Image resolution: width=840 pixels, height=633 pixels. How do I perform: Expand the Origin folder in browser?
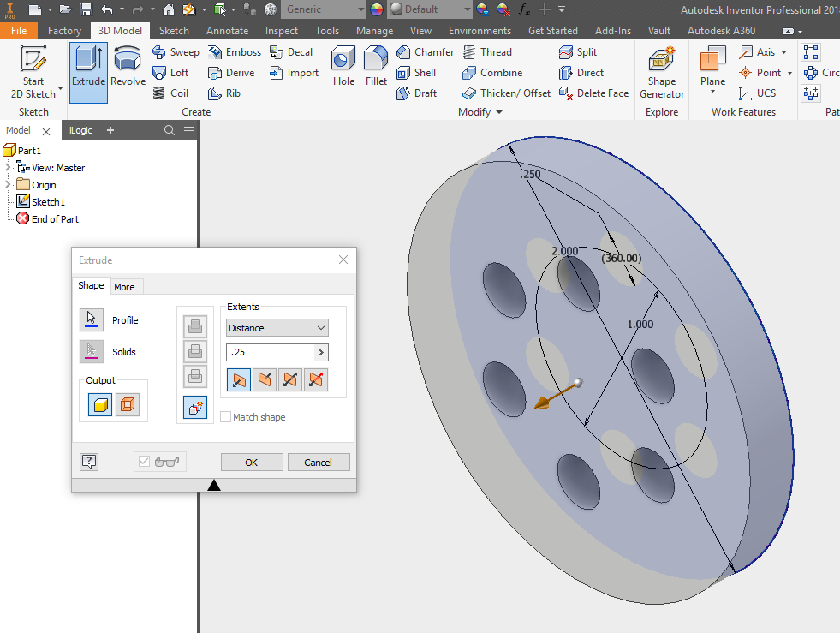(x=9, y=185)
